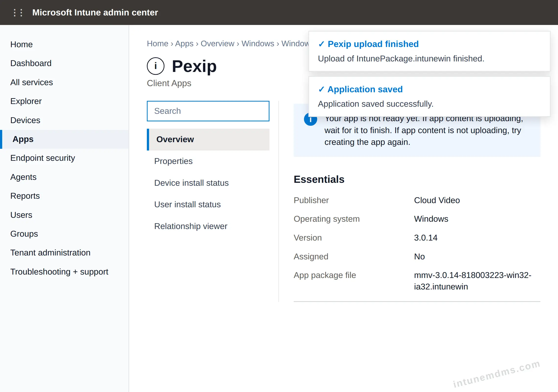Viewport: 558px width, 392px height.
Task: Click the Home breadcrumb link
Action: tap(158, 43)
